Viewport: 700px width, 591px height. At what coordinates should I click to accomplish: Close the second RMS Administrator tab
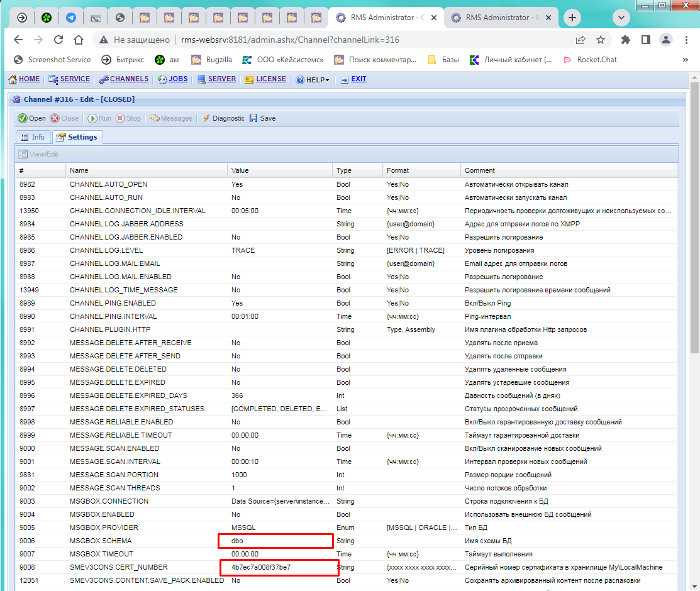[x=548, y=18]
